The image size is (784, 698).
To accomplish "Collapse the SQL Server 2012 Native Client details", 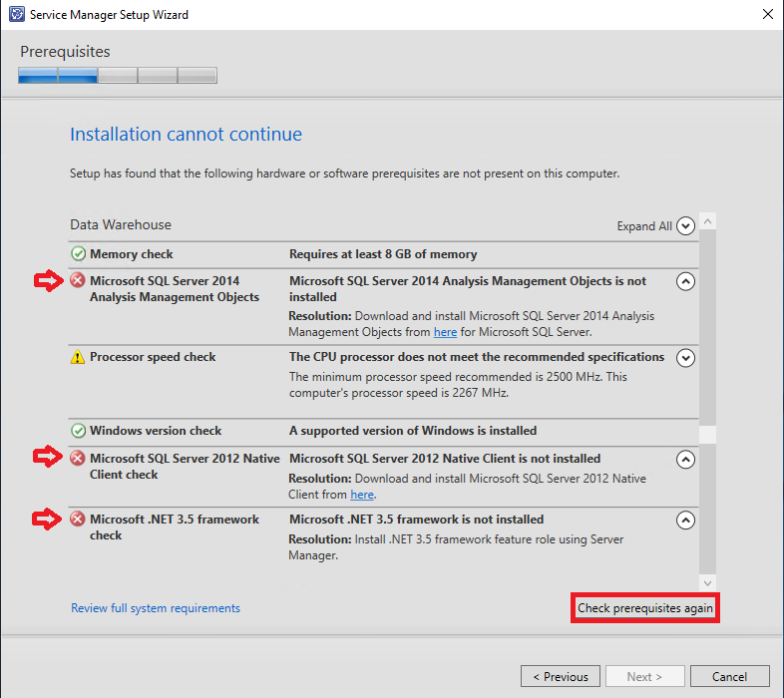I will point(685,459).
